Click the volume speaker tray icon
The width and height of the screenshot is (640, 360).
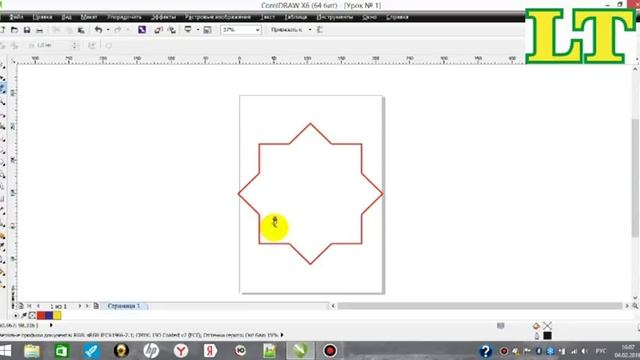point(584,351)
